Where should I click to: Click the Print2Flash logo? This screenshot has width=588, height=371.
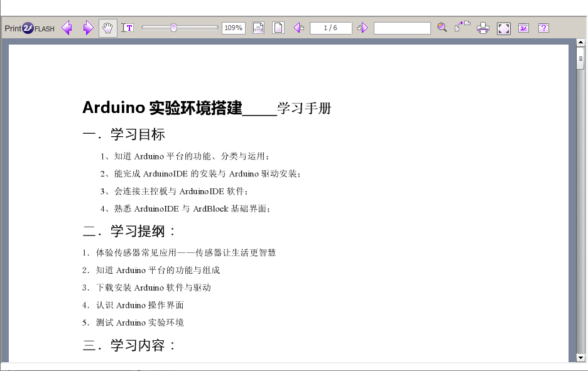tap(29, 28)
